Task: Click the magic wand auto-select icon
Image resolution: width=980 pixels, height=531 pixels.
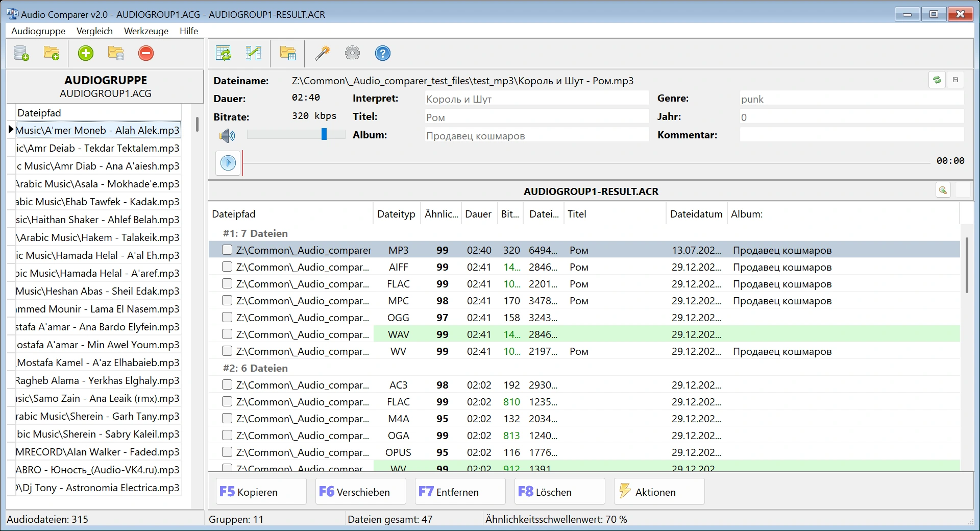Action: (x=322, y=53)
